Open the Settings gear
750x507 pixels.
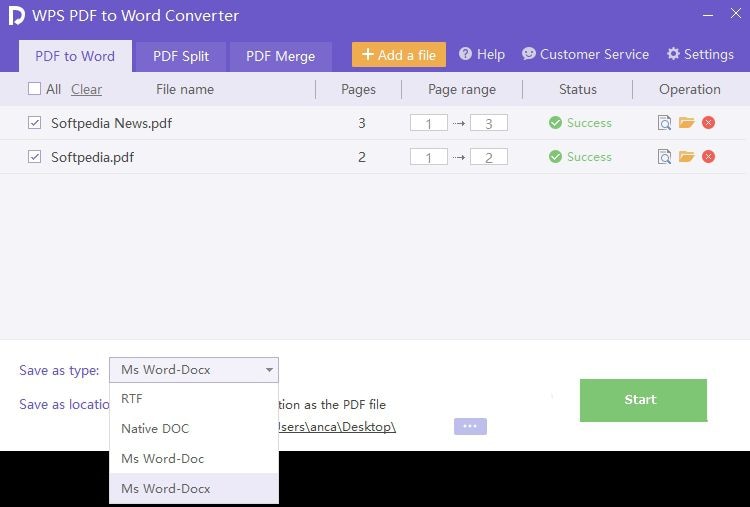(700, 54)
